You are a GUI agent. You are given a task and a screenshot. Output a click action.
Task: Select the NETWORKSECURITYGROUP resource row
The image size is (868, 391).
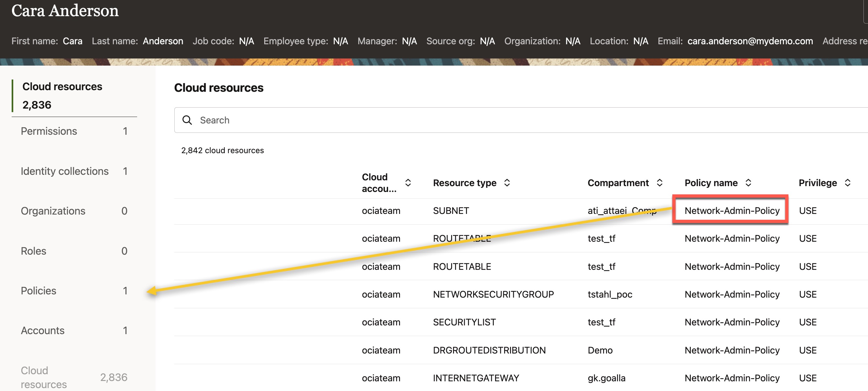pyautogui.click(x=493, y=294)
